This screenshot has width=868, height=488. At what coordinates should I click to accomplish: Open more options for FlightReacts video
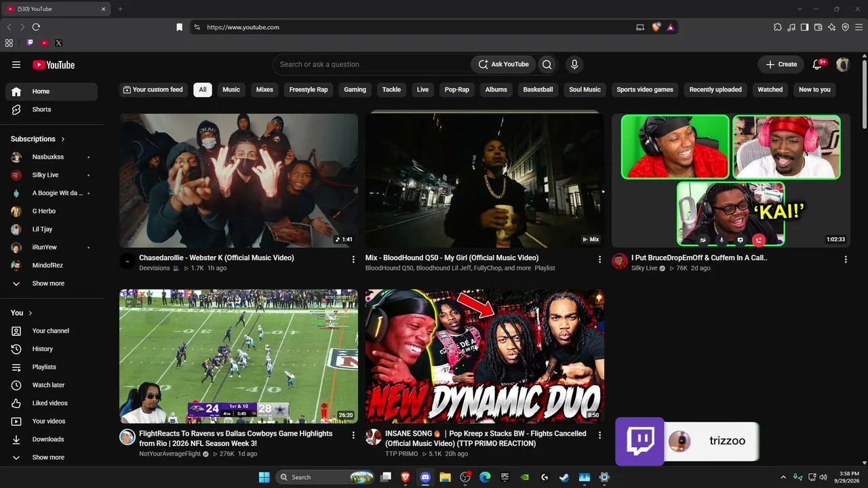coord(353,434)
